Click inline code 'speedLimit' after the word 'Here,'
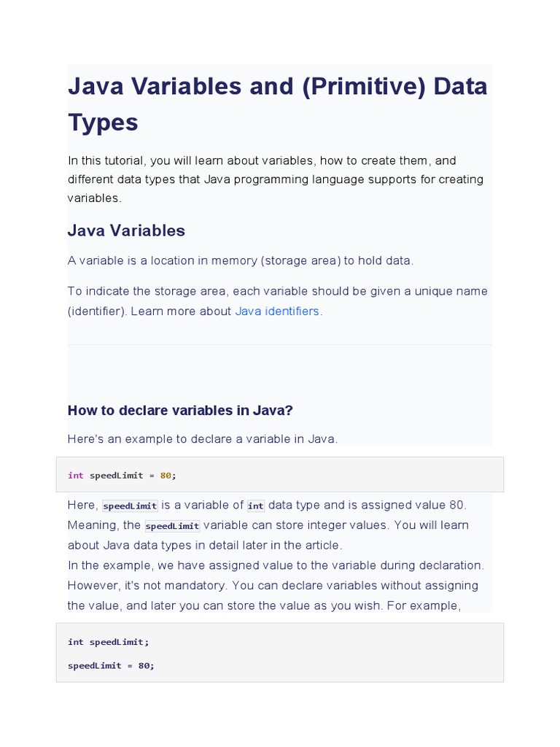Image resolution: width=560 pixels, height=747 pixels. coord(130,506)
